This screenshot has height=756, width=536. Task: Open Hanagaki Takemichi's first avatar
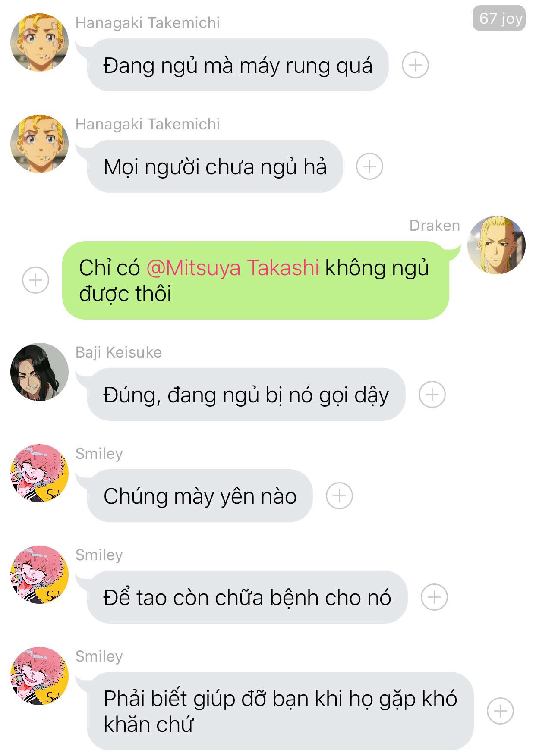coord(39,42)
